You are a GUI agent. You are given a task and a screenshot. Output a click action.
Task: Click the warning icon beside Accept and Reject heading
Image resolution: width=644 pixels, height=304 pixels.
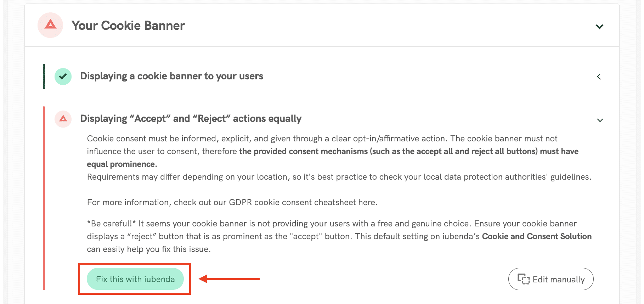point(63,119)
